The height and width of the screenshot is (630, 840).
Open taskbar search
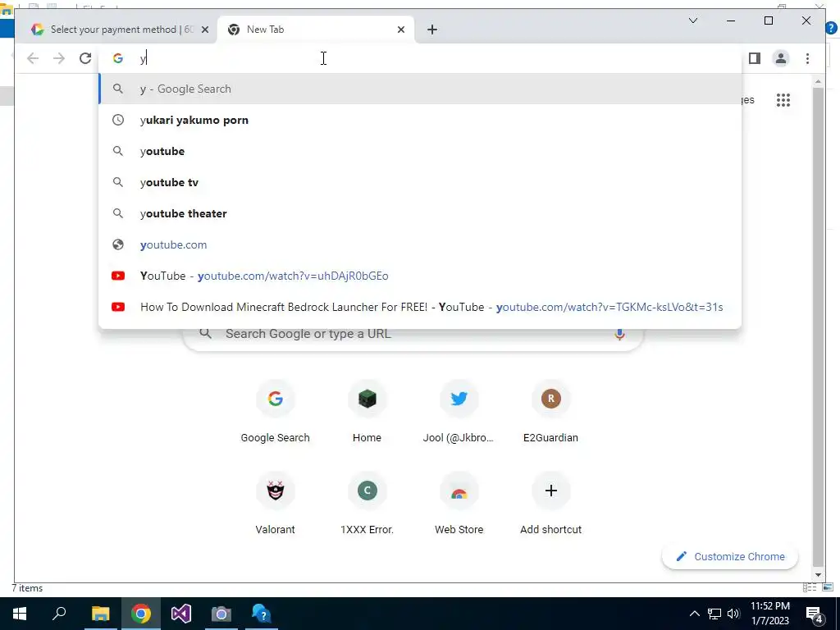(59, 614)
